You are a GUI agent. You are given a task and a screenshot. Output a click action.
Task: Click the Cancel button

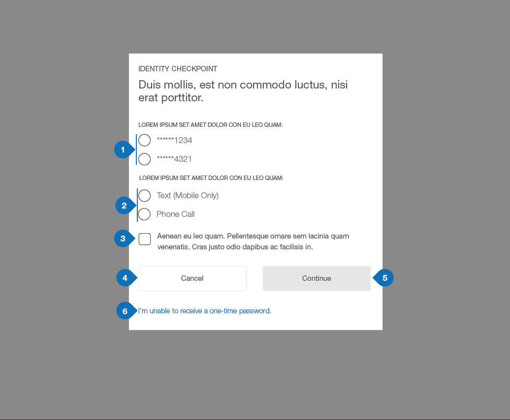click(x=192, y=278)
